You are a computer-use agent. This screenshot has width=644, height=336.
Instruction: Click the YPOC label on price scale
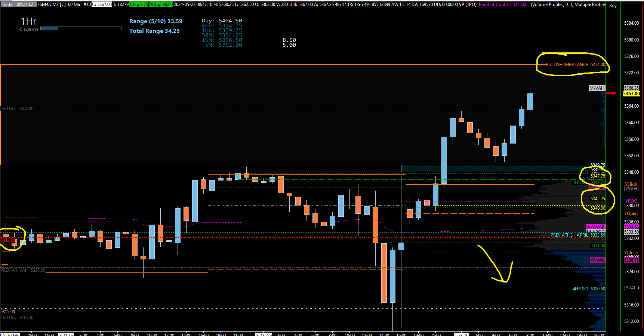[631, 201]
